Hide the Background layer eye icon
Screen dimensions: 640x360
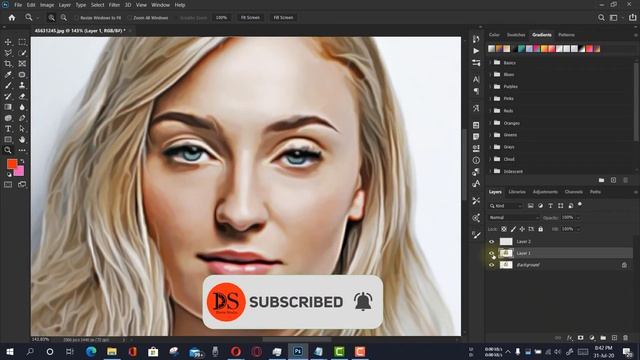(491, 265)
